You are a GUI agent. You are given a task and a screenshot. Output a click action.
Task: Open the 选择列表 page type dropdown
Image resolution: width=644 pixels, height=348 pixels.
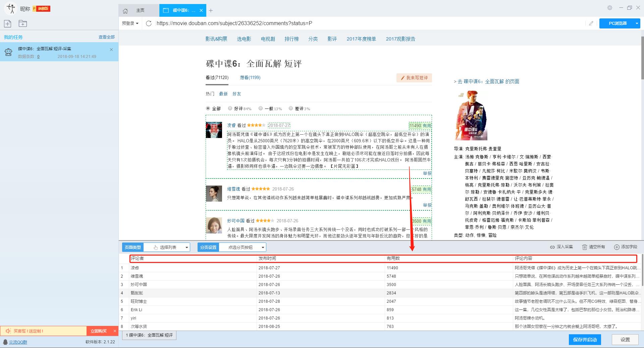click(x=167, y=247)
